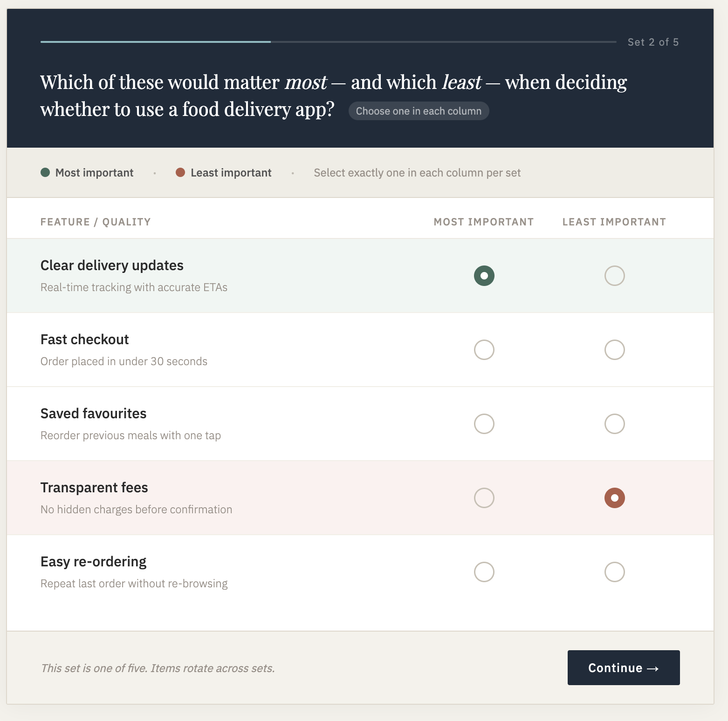Click the green Most important legend dot
728x721 pixels.
[45, 173]
